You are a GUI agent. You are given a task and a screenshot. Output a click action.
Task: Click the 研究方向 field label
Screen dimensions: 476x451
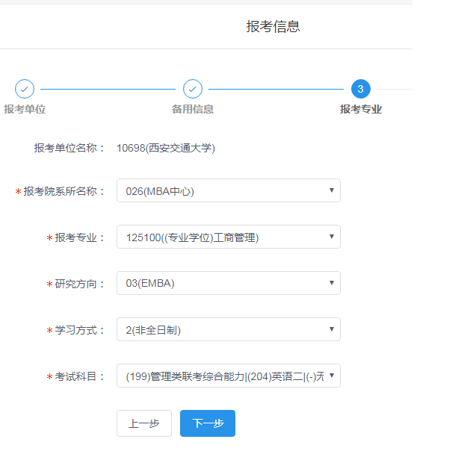pos(80,284)
